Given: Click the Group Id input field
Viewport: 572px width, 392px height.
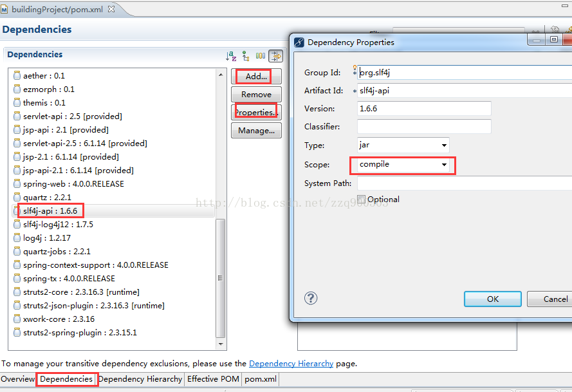Looking at the screenshot, I should coord(465,72).
